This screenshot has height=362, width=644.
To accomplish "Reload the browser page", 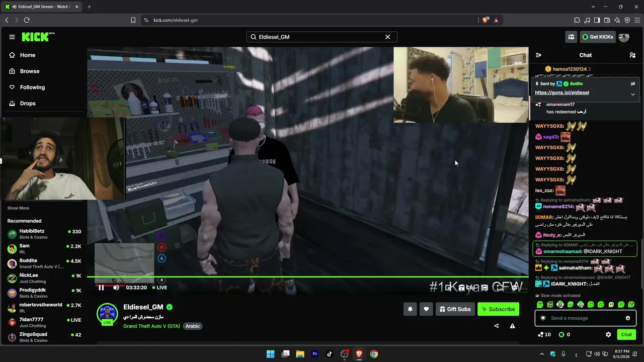I will 27,20.
